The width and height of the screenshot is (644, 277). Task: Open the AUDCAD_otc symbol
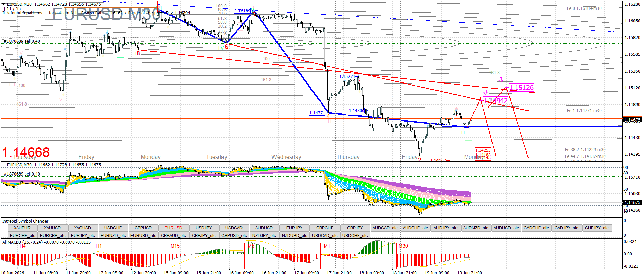385,228
